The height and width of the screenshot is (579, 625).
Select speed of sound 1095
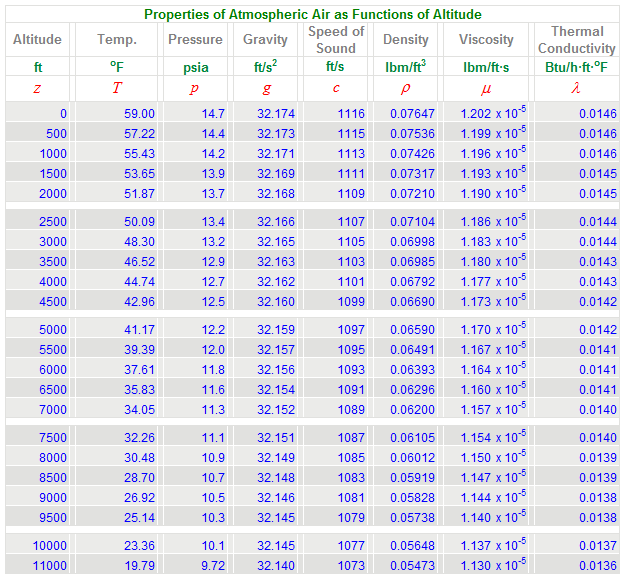[x=351, y=349]
